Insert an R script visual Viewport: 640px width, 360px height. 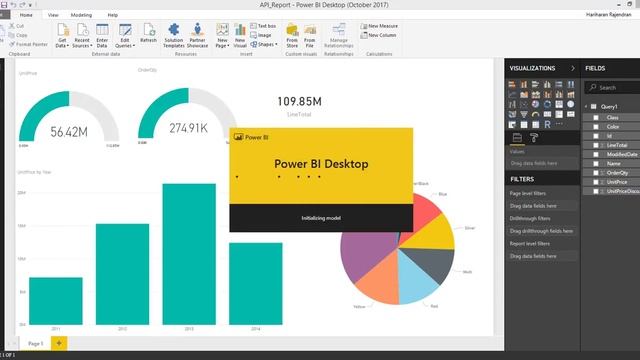click(547, 124)
